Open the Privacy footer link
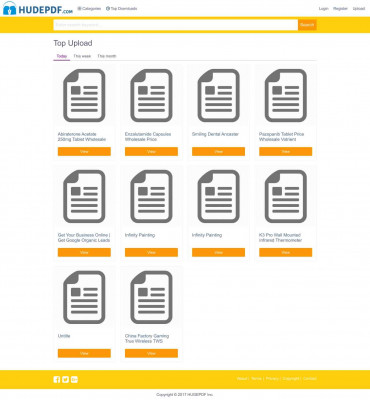370x400 pixels. (272, 379)
